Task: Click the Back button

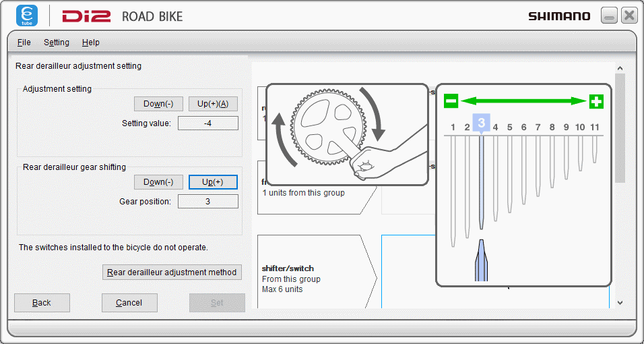Action: coord(42,303)
